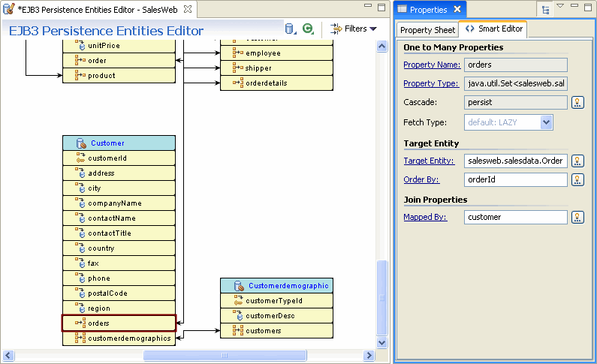Image resolution: width=597 pixels, height=364 pixels.
Task: Click the database icon in editor toolbar
Action: point(290,29)
